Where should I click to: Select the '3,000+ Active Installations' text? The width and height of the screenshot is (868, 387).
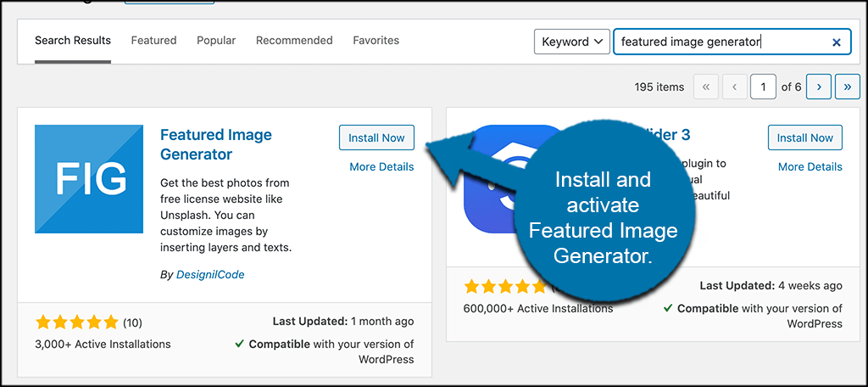click(x=103, y=345)
